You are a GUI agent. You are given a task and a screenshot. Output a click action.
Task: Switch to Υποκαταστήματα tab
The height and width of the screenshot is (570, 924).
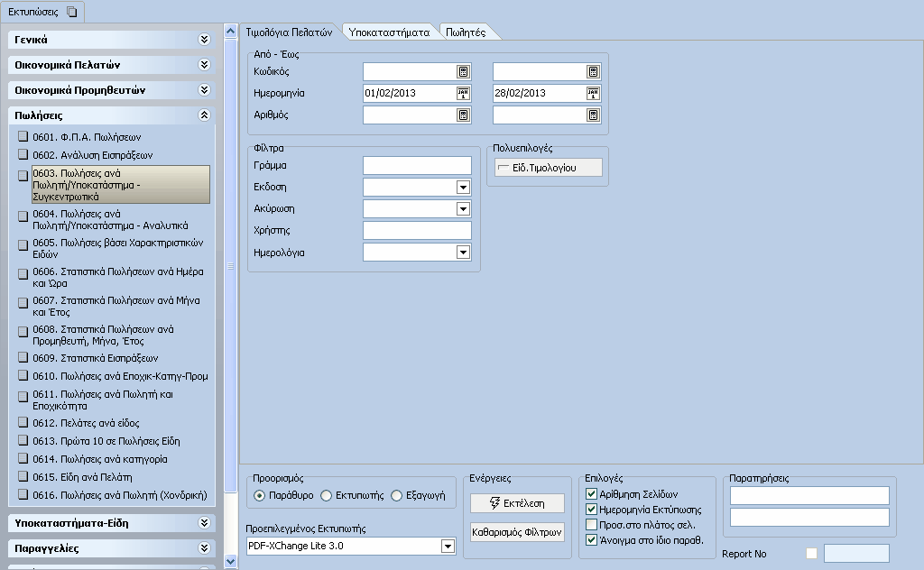[x=389, y=32]
